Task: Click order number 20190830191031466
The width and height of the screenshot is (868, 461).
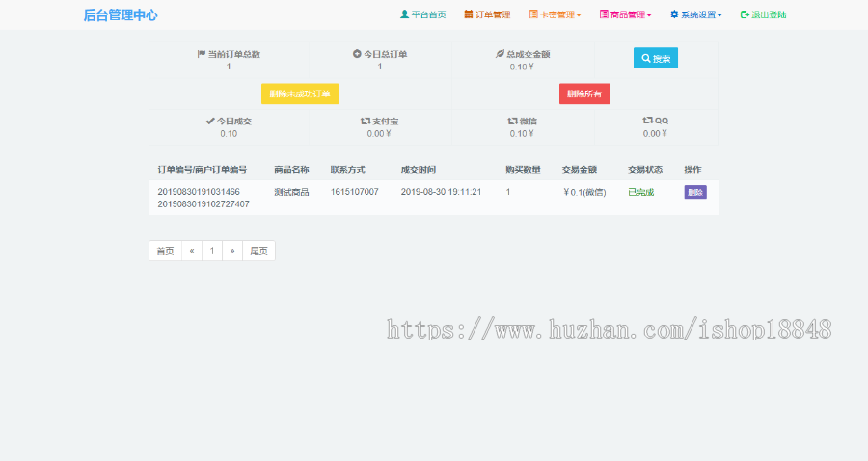Action: point(199,192)
